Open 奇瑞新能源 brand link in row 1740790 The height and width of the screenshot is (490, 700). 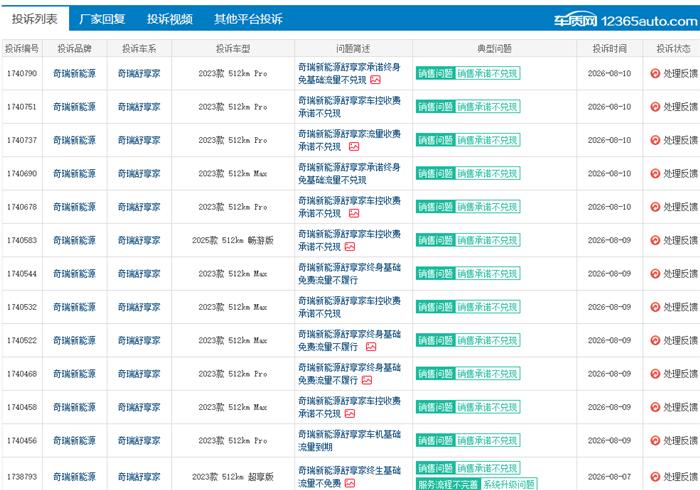[74, 73]
